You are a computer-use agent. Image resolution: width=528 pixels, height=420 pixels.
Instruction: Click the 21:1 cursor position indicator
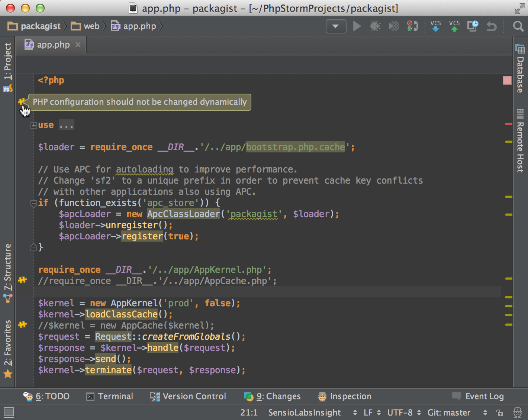pos(249,413)
